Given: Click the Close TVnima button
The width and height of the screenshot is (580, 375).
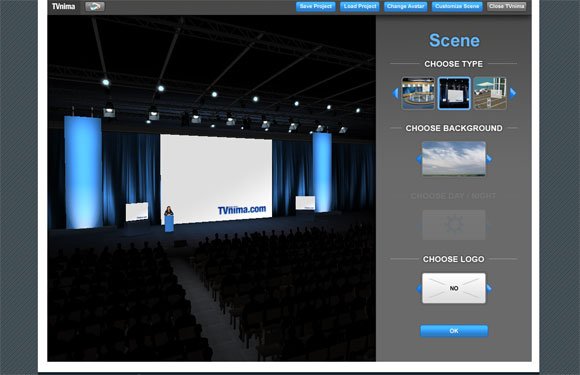Looking at the screenshot, I should pyautogui.click(x=506, y=6).
